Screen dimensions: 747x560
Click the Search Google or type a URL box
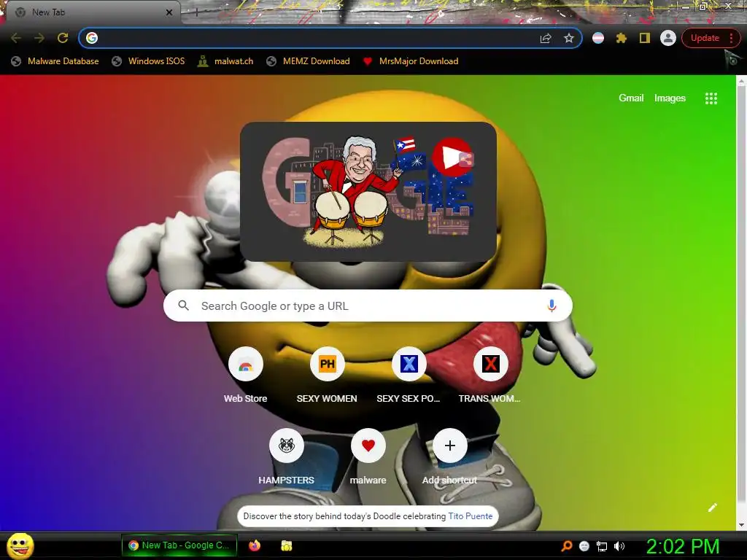368,306
